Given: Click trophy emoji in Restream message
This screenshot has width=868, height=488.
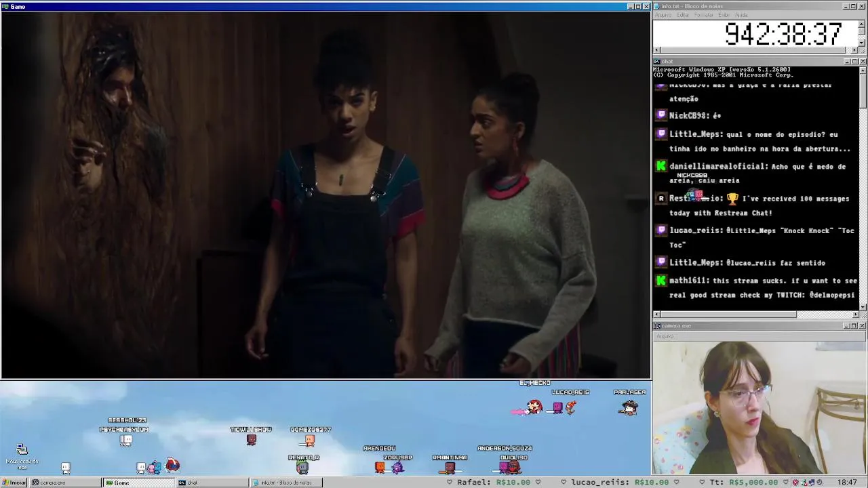Looking at the screenshot, I should (732, 199).
